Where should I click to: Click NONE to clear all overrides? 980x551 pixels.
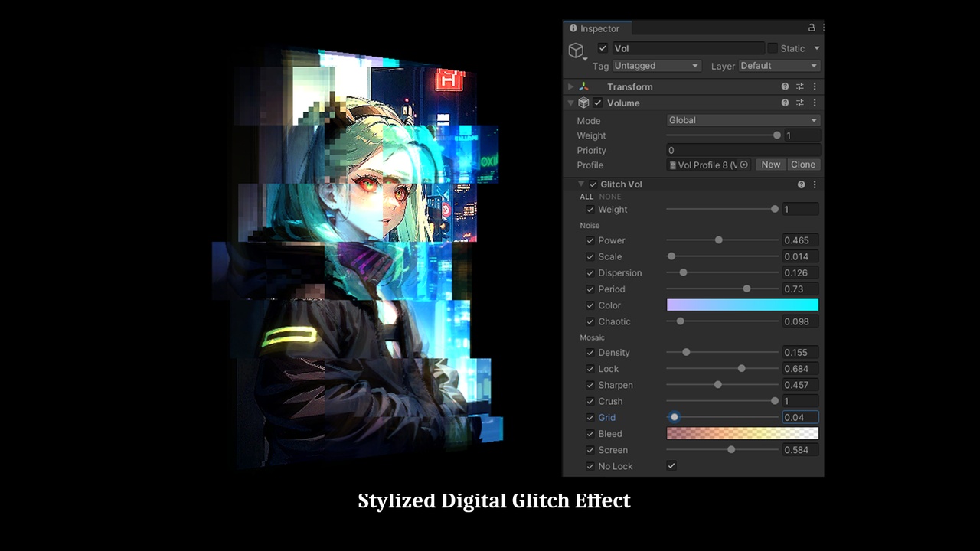click(610, 197)
